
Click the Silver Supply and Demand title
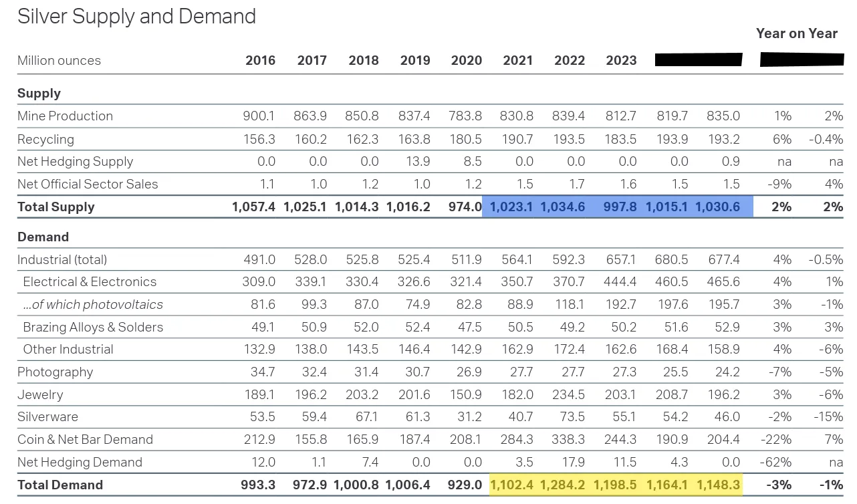point(136,17)
